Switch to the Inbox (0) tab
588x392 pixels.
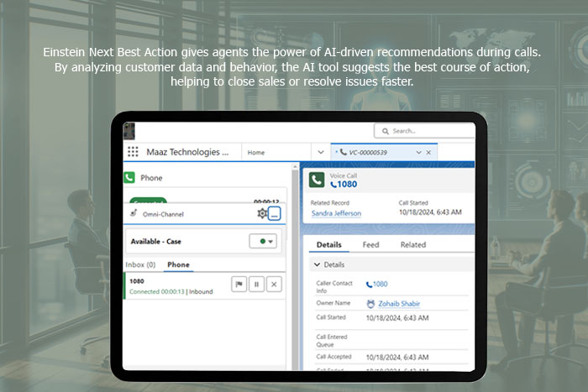click(140, 264)
